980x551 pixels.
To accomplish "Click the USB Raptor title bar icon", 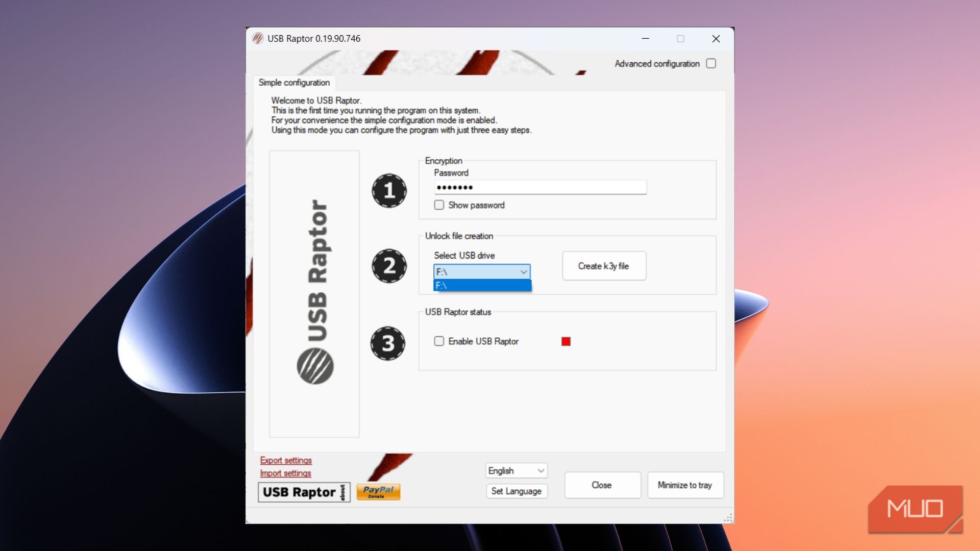I will coord(258,39).
